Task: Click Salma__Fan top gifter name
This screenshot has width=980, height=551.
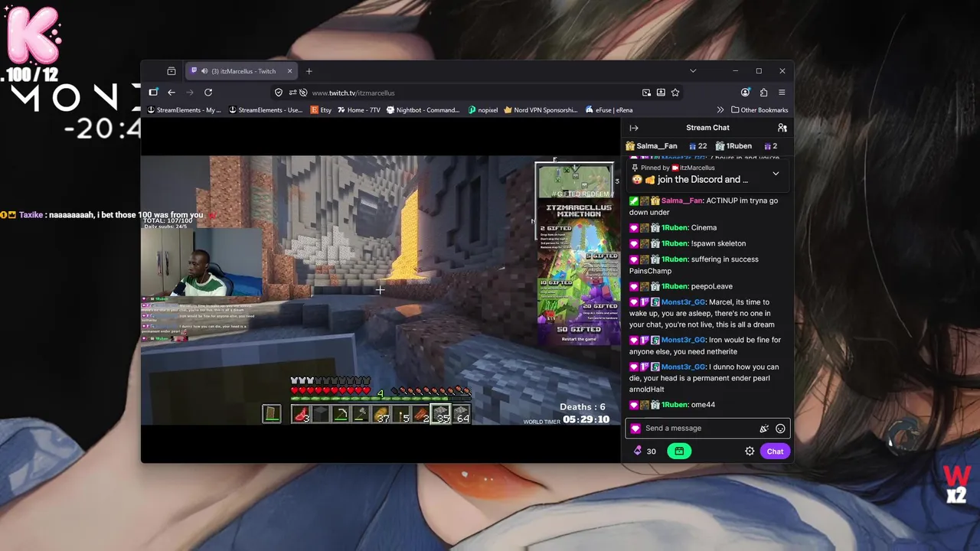Action: point(656,146)
